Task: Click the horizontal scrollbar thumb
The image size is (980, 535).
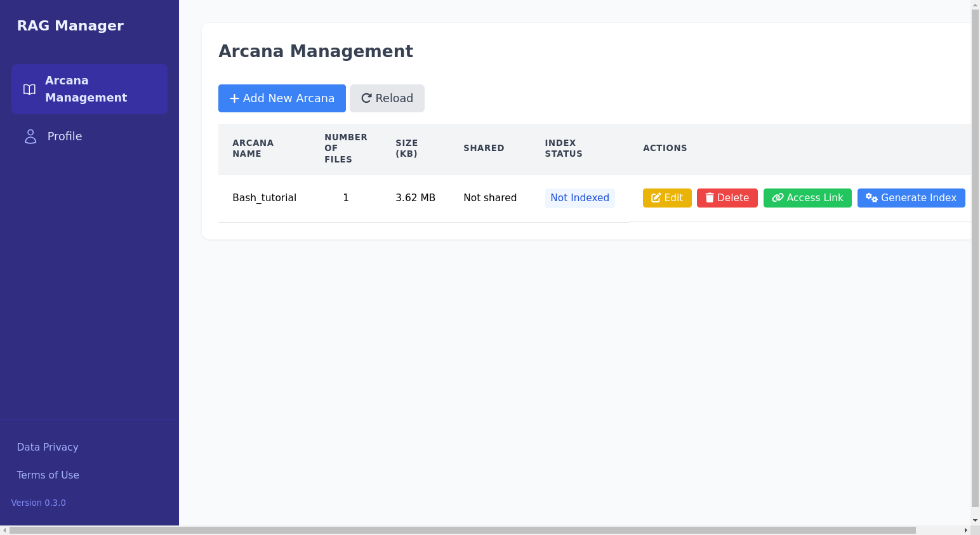Action: (x=462, y=530)
